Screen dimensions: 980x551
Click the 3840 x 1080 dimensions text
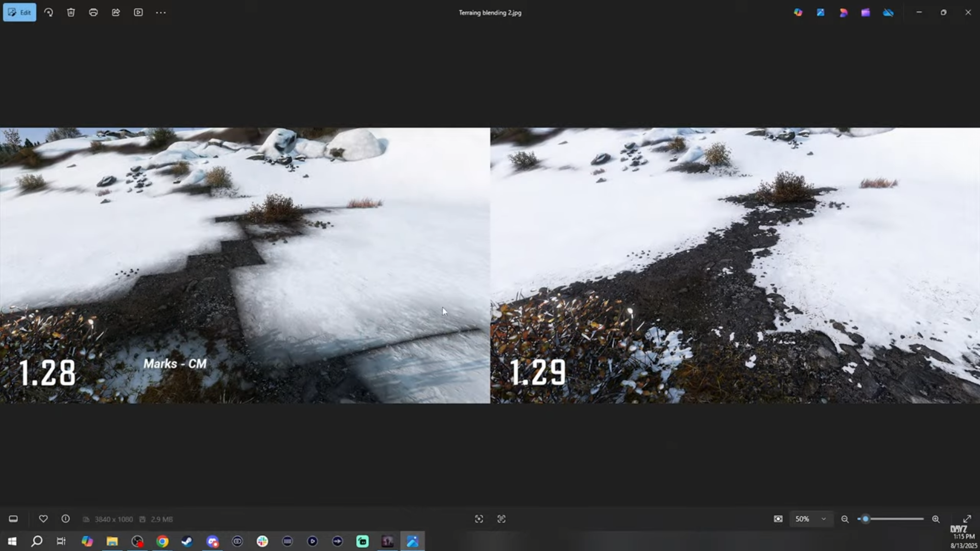point(113,519)
